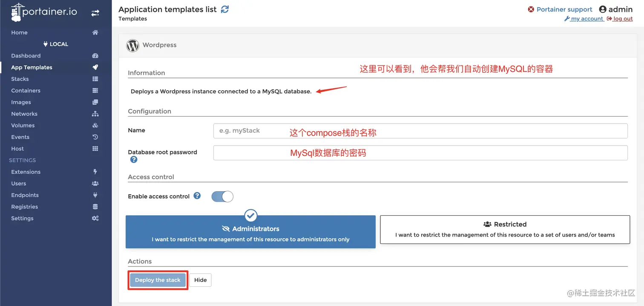Click the Hide button

[201, 280]
